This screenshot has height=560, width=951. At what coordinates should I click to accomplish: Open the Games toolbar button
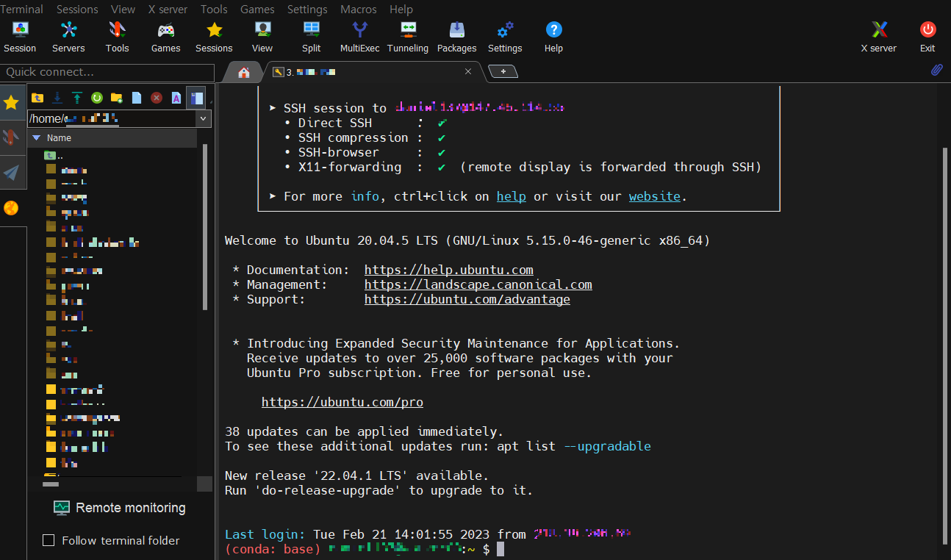coord(166,37)
